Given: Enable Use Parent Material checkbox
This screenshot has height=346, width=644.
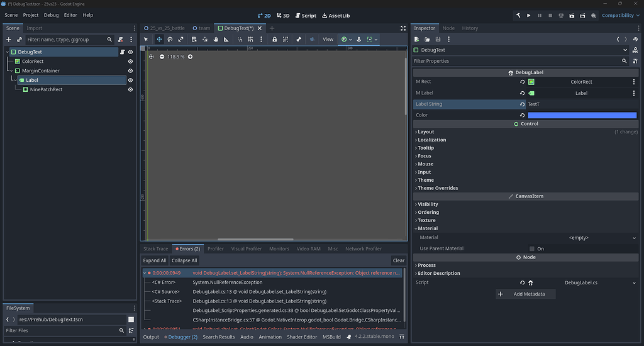Looking at the screenshot, I should tap(532, 248).
